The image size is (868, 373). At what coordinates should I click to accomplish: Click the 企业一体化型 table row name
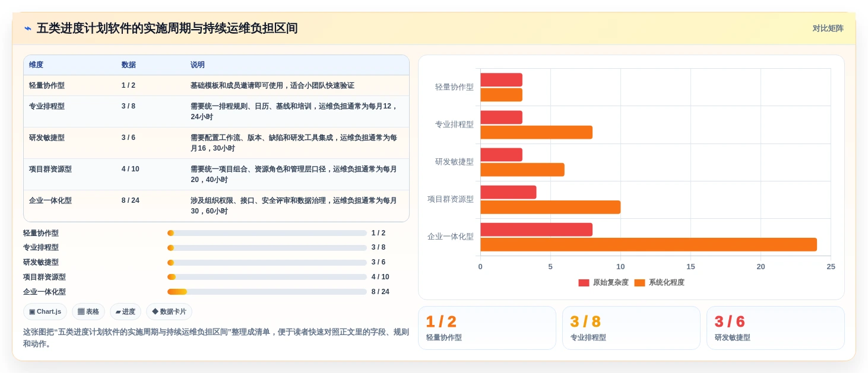point(50,200)
